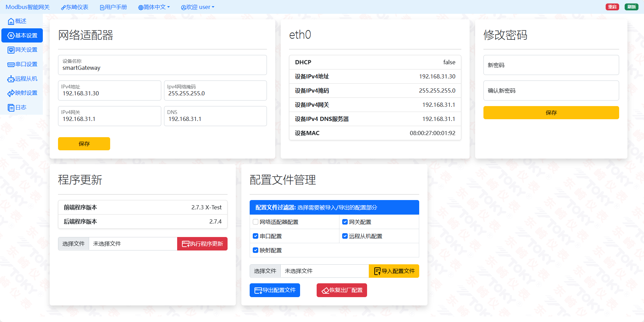Save the new password with 保存
Screen dimensions: 644x322
pos(551,113)
